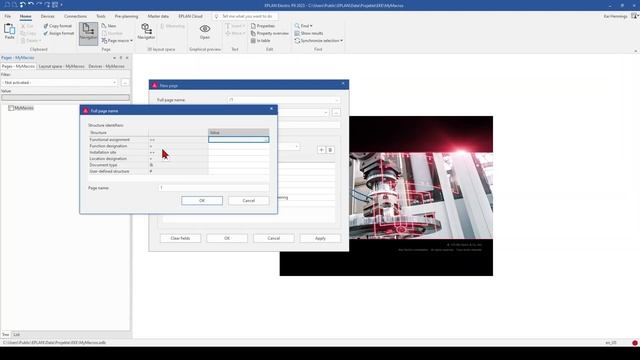640x360 pixels.
Task: Click Full page name field in New page dialog
Action: pos(284,100)
